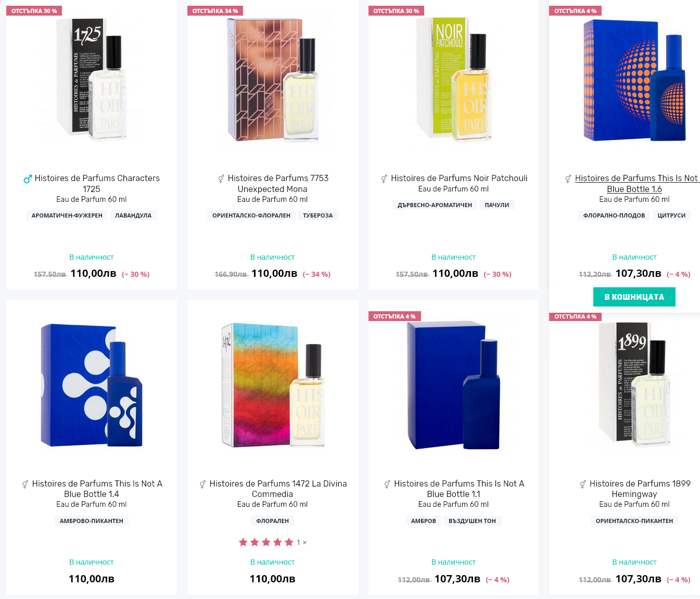Click the unisex icon beside Noir Patchouli
700x599 pixels.
pyautogui.click(x=384, y=179)
